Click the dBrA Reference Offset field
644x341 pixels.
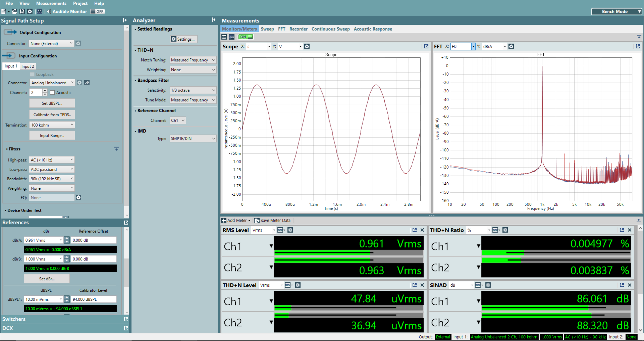click(x=94, y=240)
